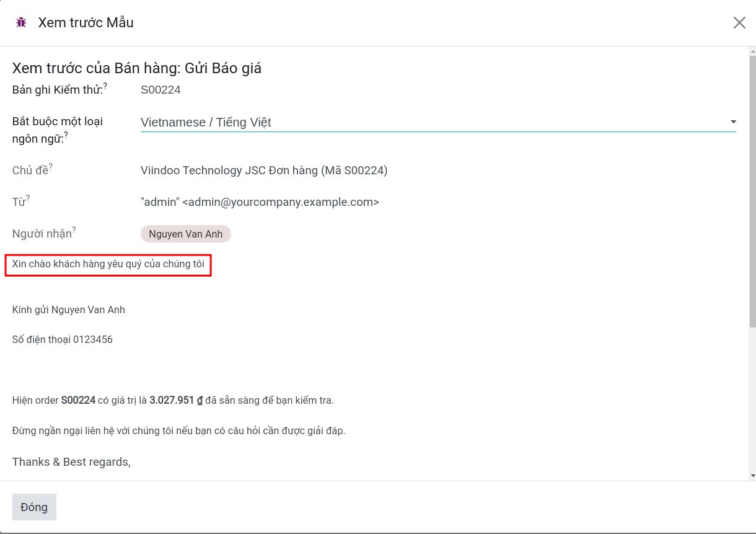Click the sentence starting Đừng ngần ngại liên hệ
The width and height of the screenshot is (756, 534).
click(x=178, y=430)
